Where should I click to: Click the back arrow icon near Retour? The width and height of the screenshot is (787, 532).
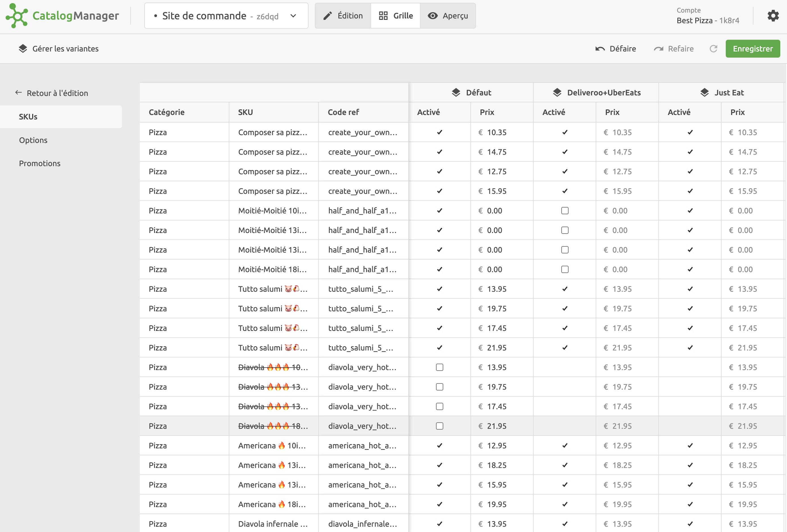(x=18, y=93)
